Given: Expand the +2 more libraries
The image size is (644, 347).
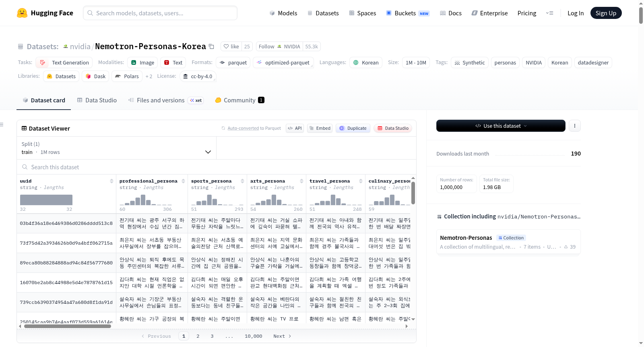Looking at the screenshot, I should pos(149,76).
